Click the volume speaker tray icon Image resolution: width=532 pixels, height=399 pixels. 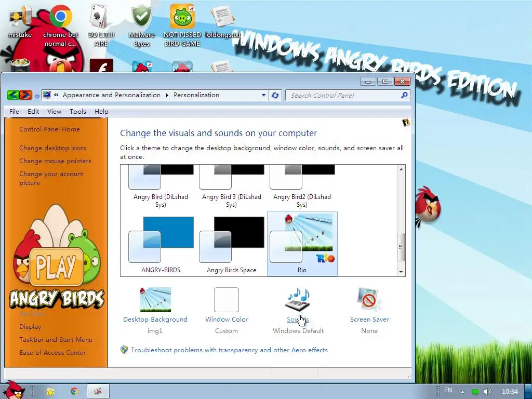(488, 392)
